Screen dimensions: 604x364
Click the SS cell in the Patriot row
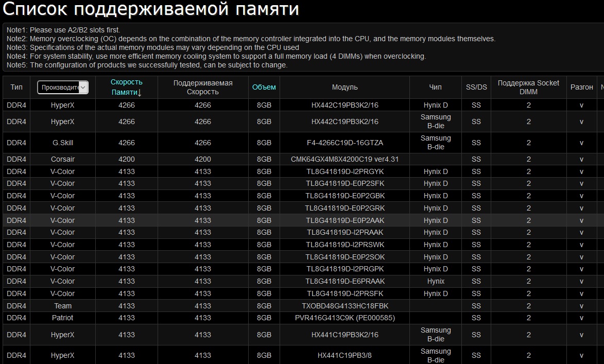click(x=476, y=318)
